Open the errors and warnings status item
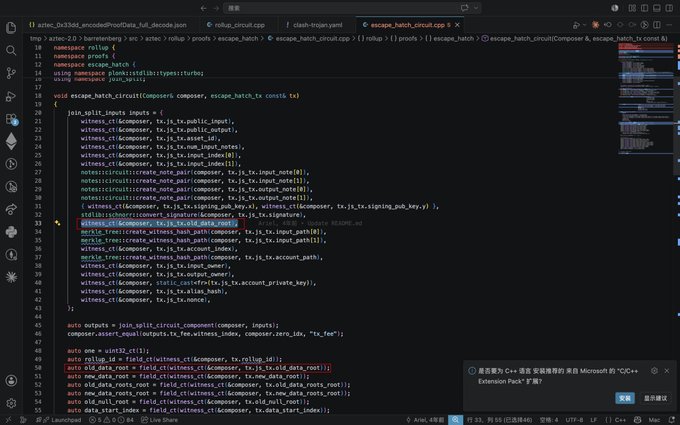Viewport: 680px width, 425px height. pos(112,420)
